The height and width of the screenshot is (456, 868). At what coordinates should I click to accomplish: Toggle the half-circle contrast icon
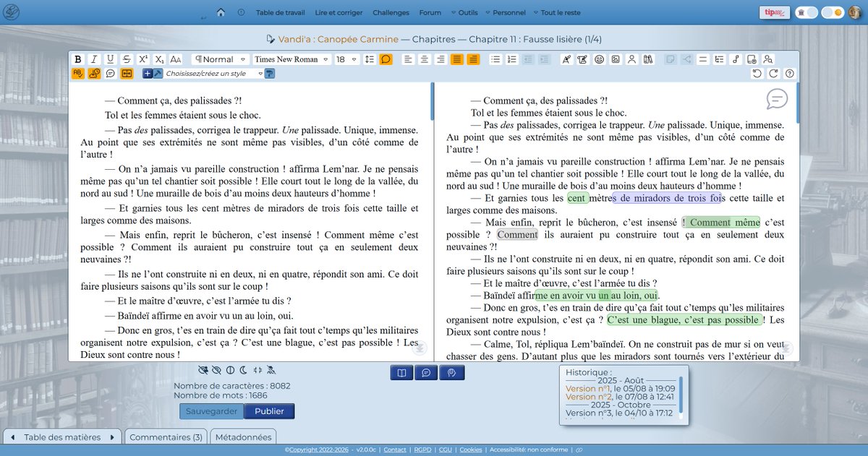[229, 370]
